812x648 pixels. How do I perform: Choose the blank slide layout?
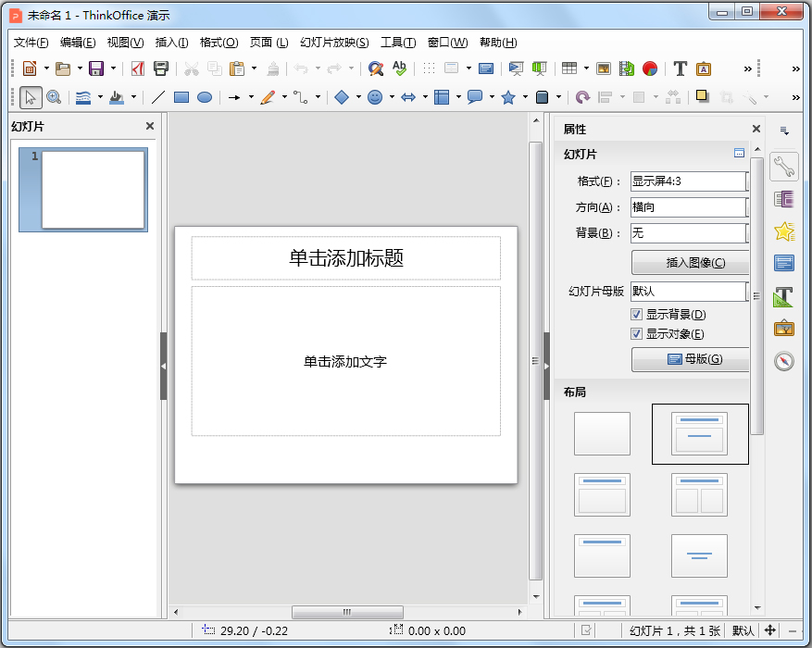tap(602, 434)
